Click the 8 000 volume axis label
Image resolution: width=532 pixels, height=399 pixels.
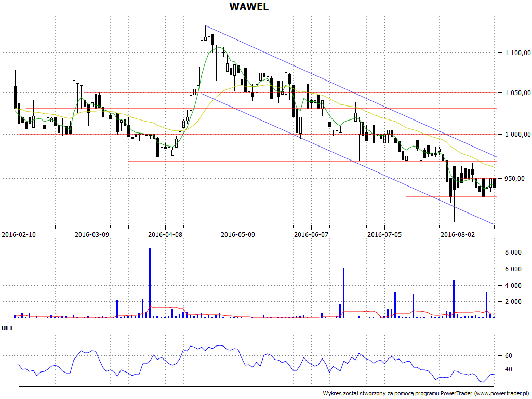(x=513, y=252)
